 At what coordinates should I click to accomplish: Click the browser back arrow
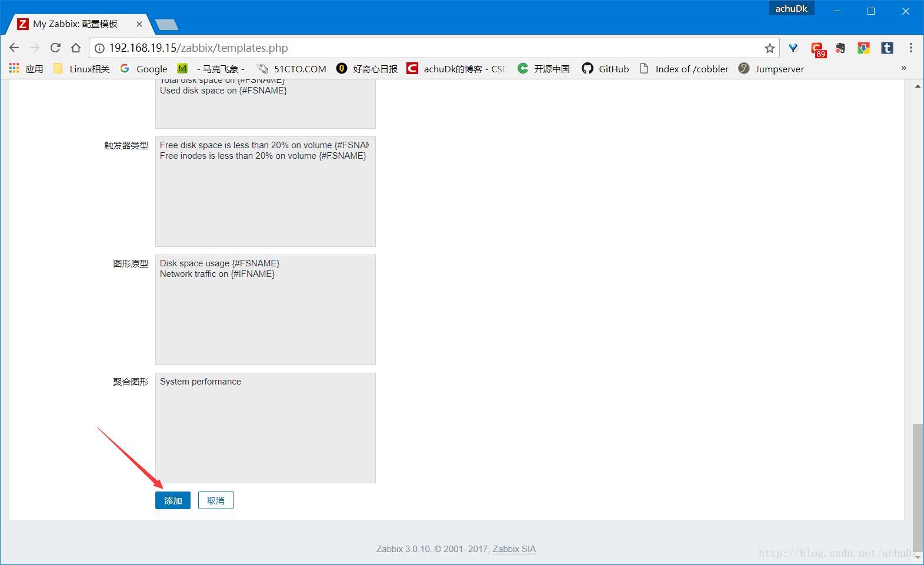[x=14, y=48]
